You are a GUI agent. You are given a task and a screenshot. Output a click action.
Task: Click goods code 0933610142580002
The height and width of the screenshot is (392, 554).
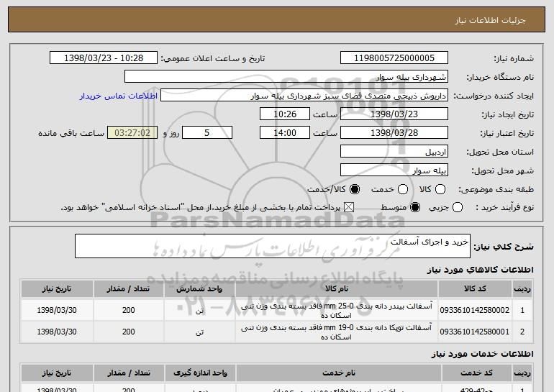point(475,310)
